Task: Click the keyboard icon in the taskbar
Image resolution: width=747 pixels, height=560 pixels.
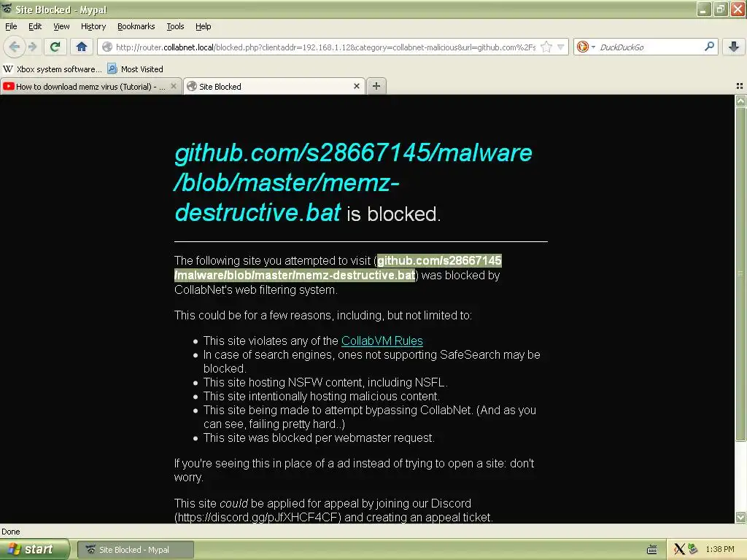Action: 652,550
